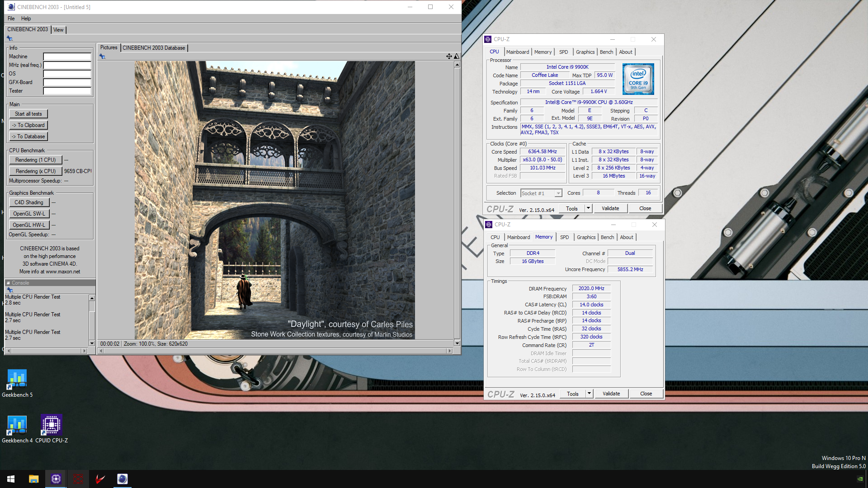This screenshot has height=488, width=868.
Task: Click the Start all tests button
Action: point(28,114)
